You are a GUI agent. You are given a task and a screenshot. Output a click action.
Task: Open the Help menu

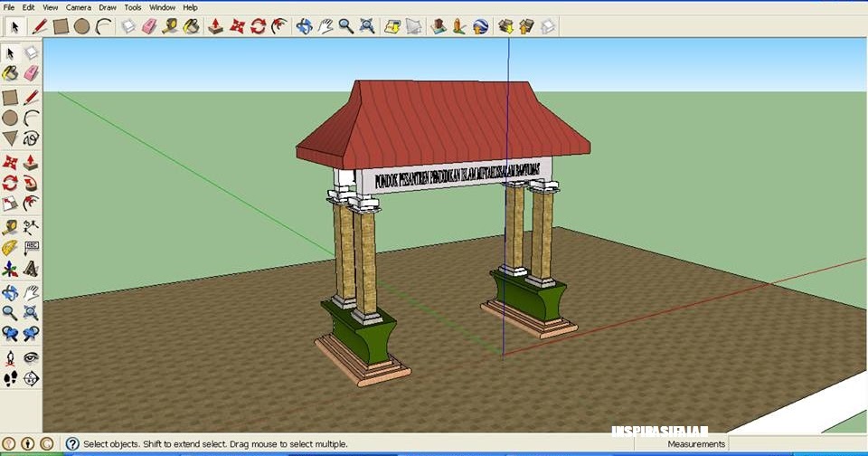point(191,7)
